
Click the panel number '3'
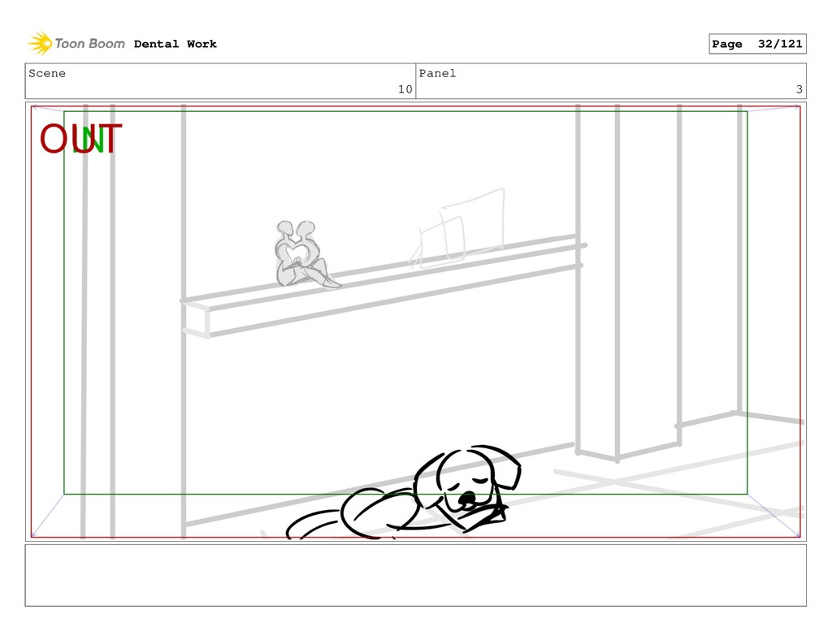[x=799, y=89]
